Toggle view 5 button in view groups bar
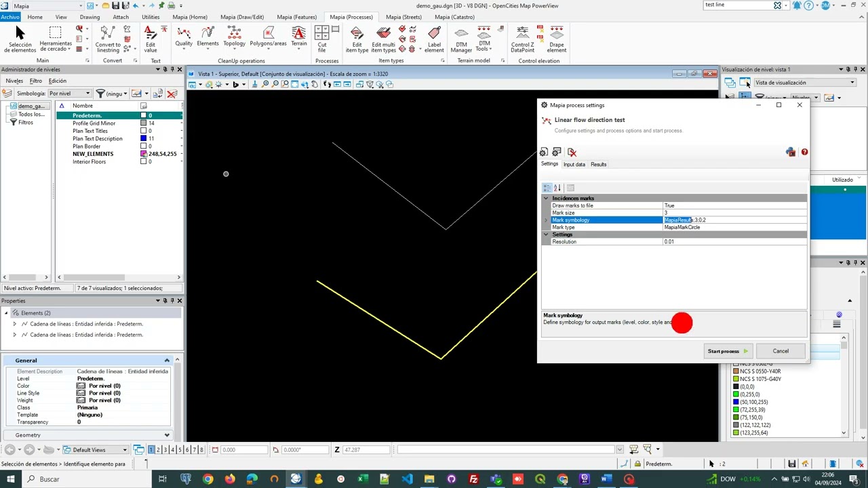Screen dimensions: 868x488 point(180,450)
